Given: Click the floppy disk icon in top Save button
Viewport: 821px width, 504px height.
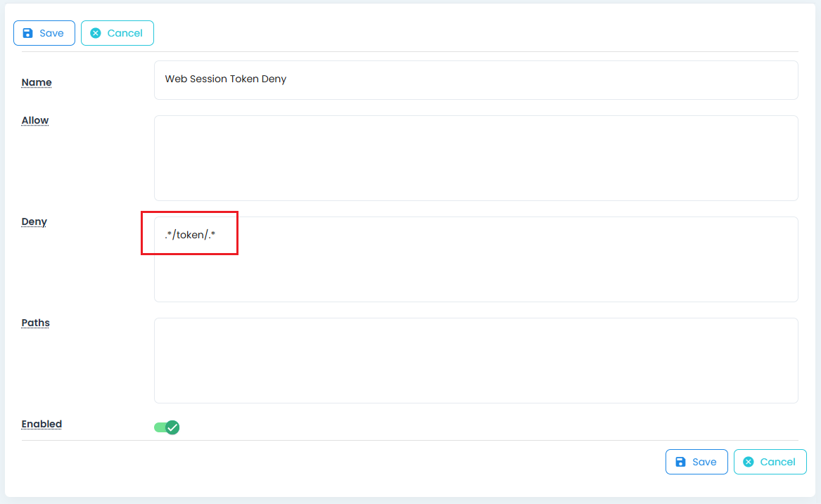Looking at the screenshot, I should (28, 33).
